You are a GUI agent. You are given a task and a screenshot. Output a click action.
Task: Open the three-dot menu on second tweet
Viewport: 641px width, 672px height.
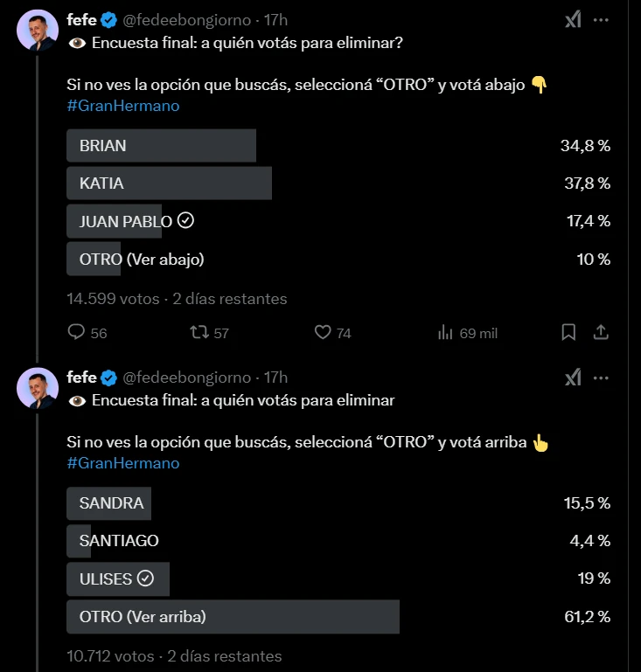tap(601, 377)
